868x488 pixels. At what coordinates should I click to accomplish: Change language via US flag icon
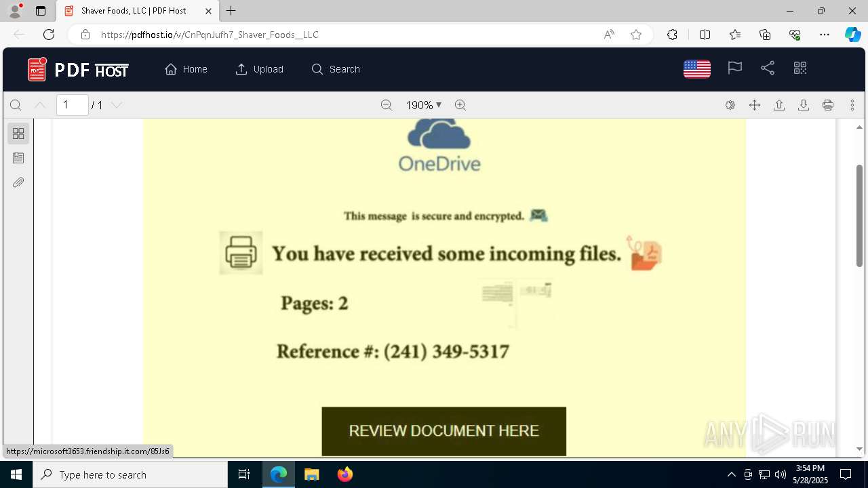click(x=697, y=68)
